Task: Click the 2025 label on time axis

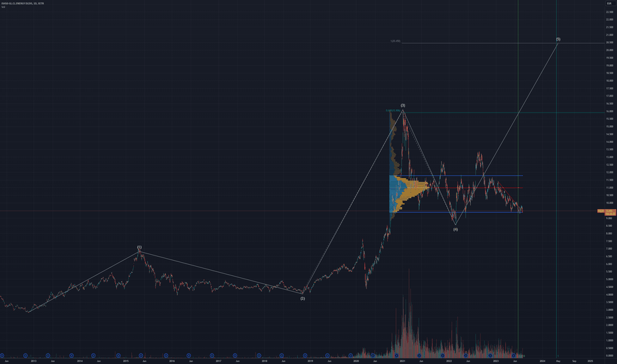Action: 591,361
